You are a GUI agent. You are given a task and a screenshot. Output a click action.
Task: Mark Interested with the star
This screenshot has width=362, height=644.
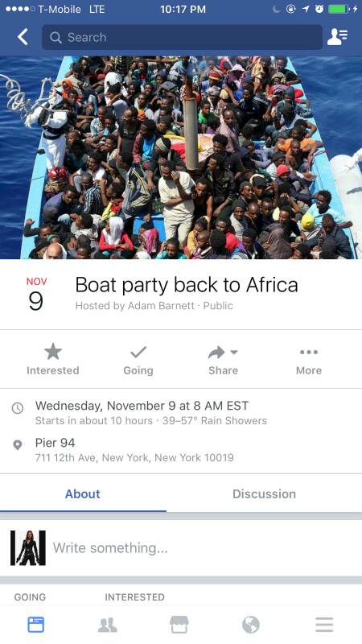pyautogui.click(x=53, y=360)
